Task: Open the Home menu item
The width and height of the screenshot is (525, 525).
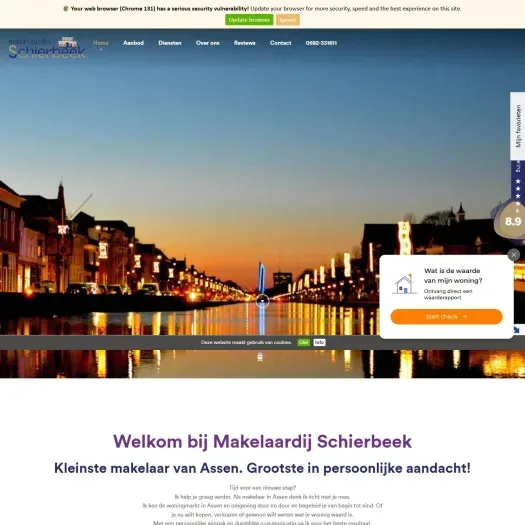Action: click(x=100, y=43)
